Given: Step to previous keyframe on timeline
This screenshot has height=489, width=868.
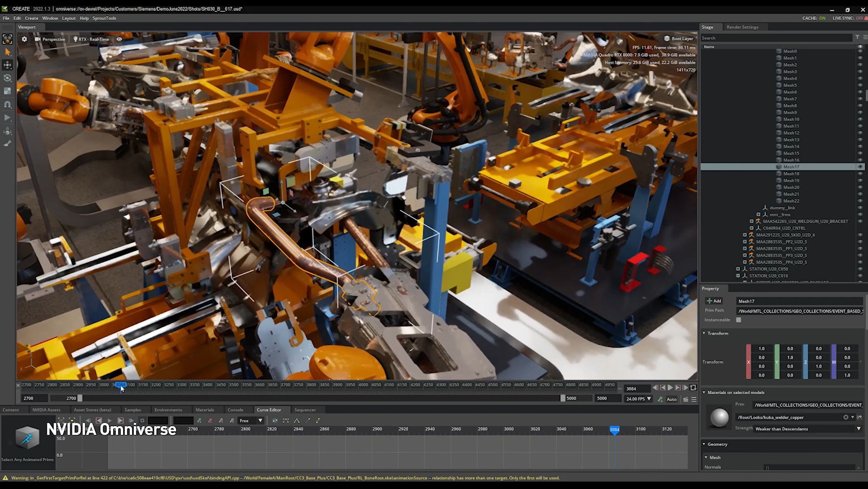Looking at the screenshot, I should pos(662,388).
